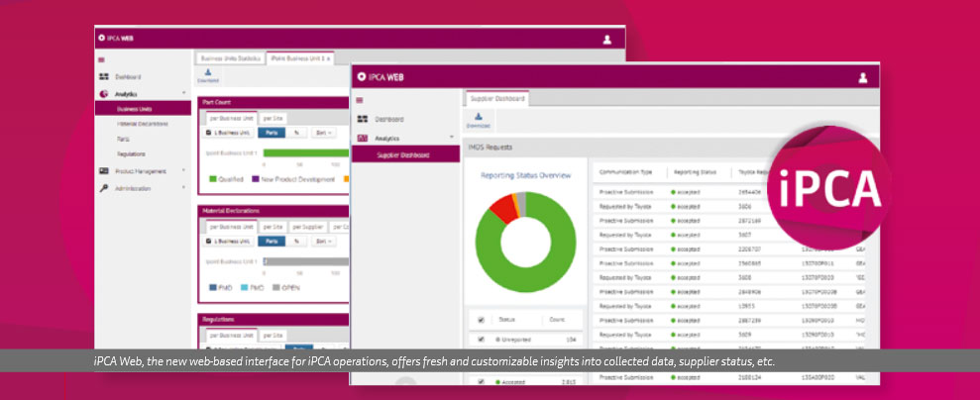Click Status column header in status table
Screen dimensions: 980x400
(506, 320)
